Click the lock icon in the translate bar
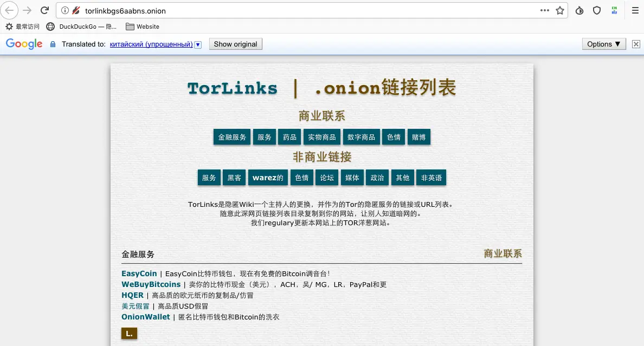This screenshot has height=346, width=644. [x=53, y=44]
